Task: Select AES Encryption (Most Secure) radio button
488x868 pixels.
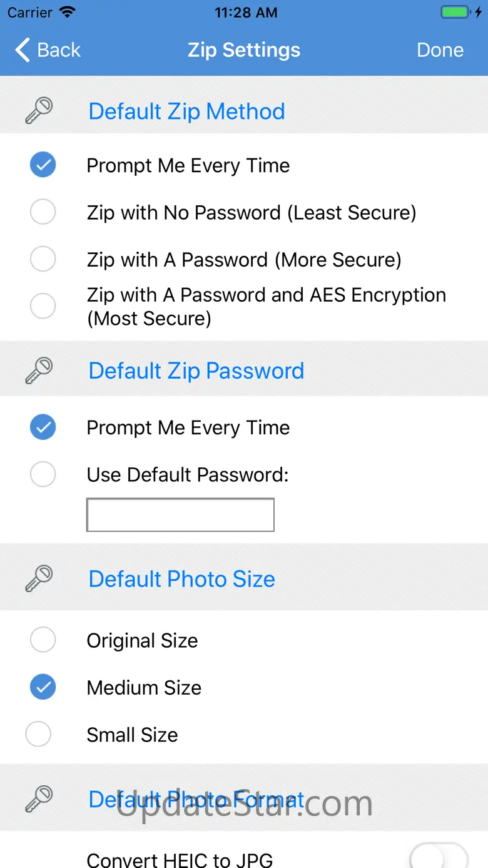Action: [43, 306]
